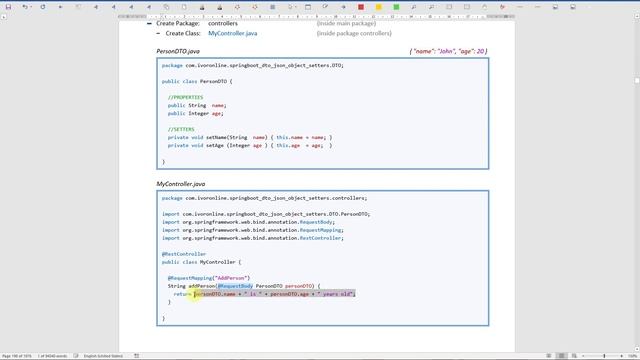The width and height of the screenshot is (640, 360).
Task: Click the macro recording icon in status bar
Action: [x=137, y=356]
